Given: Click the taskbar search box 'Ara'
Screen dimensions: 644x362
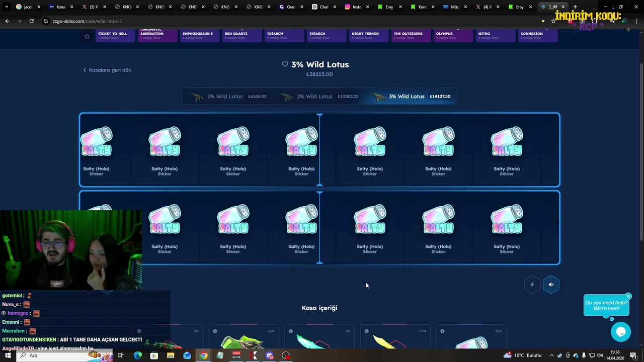Looking at the screenshot, I should (x=64, y=355).
